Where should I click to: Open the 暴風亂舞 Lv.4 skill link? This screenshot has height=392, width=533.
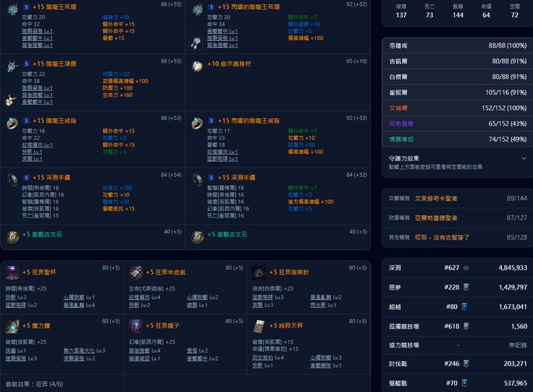(x=79, y=305)
